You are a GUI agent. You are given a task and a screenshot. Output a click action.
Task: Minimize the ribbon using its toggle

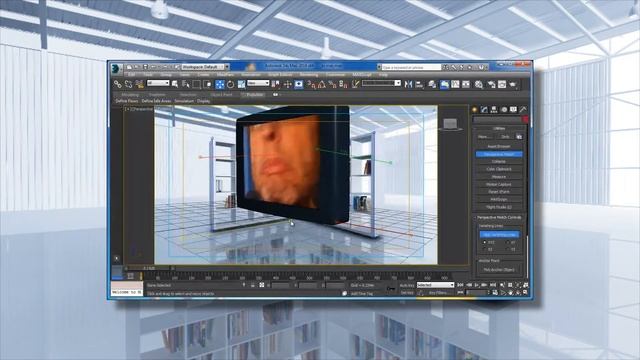tap(276, 95)
